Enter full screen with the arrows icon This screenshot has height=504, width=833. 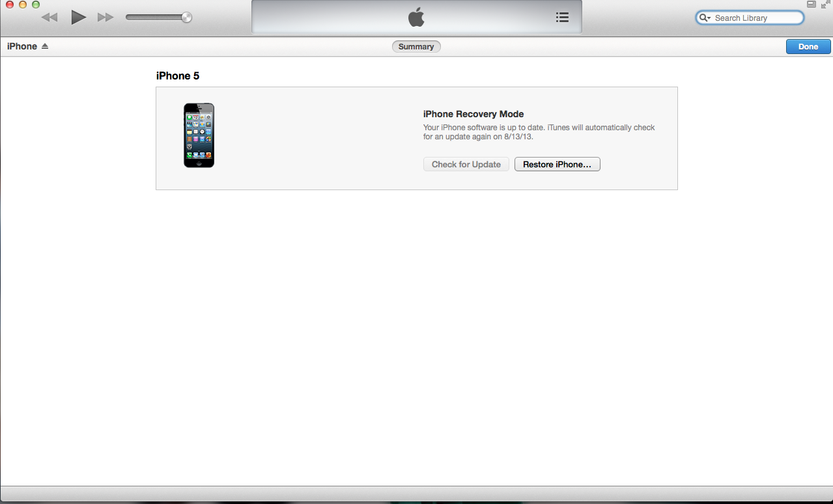click(826, 4)
